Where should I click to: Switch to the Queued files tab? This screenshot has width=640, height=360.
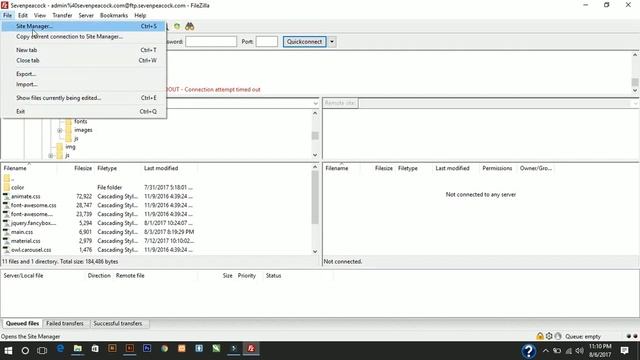coord(22,324)
